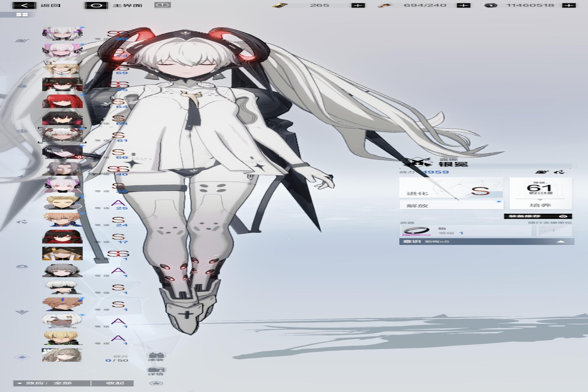588x392 pixels.
Task: Collapse the 意识 勒梅x6 section arrow
Action: click(561, 242)
